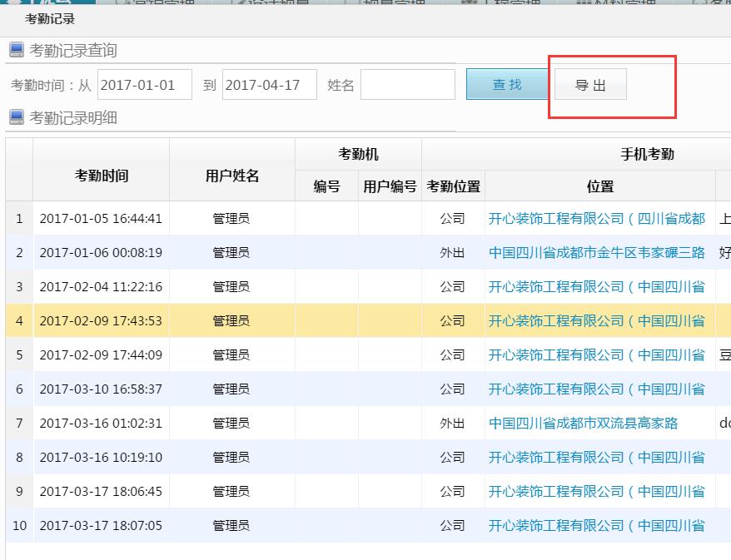Focus the end date field 2017-04-17
The image size is (731, 560).
click(269, 85)
